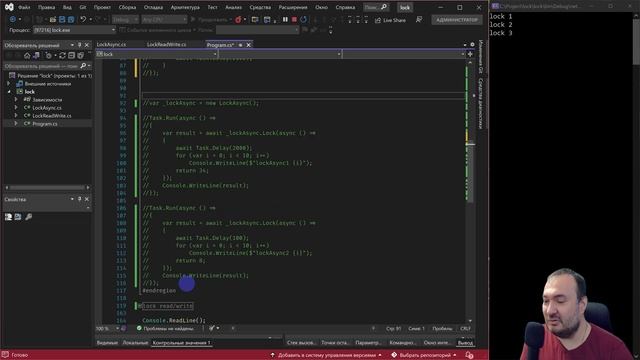Stop debugging with the red stop icon
Viewport: 640px width, 360px height.
(x=294, y=19)
